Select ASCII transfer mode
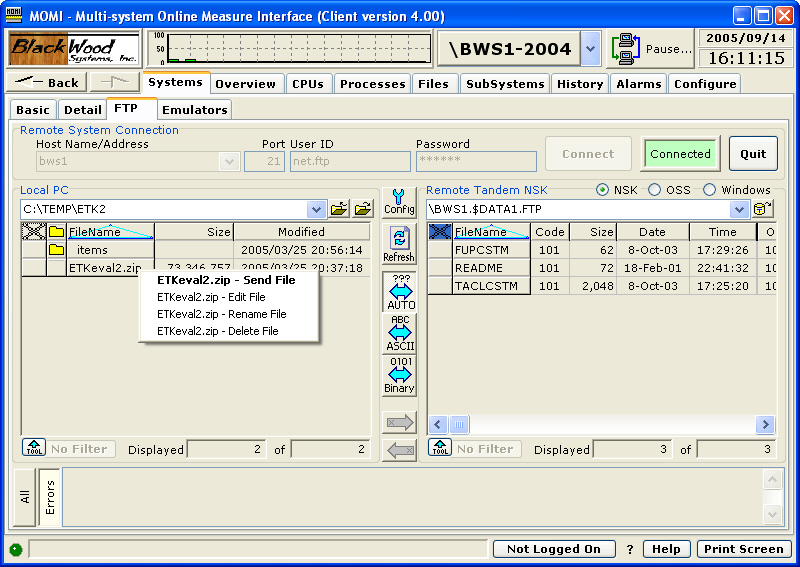 click(x=401, y=333)
